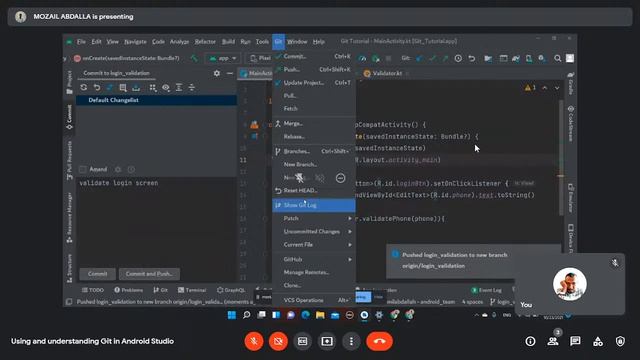Open the File menu
640x360 pixels.
coord(81,42)
